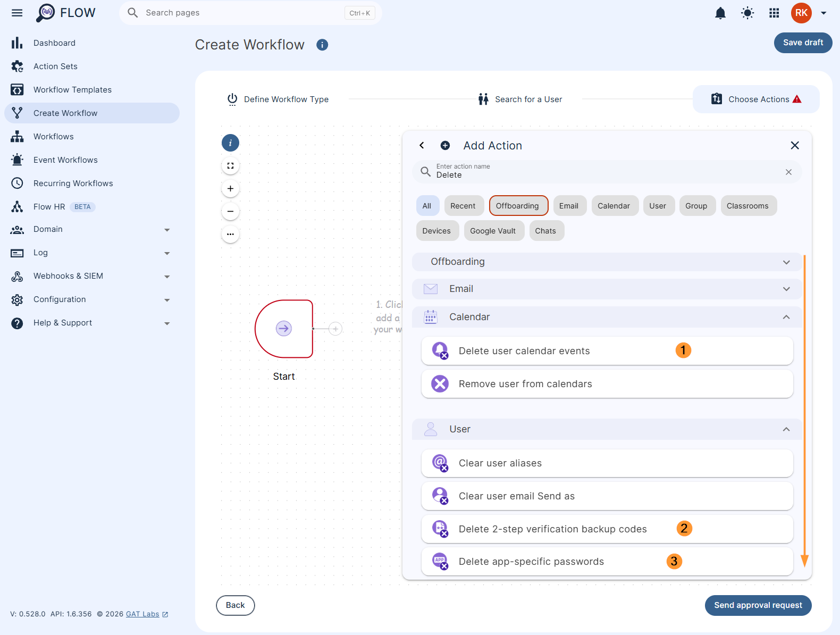The image size is (840, 635).
Task: Open Workflow Templates in the sidebar
Action: coord(92,90)
